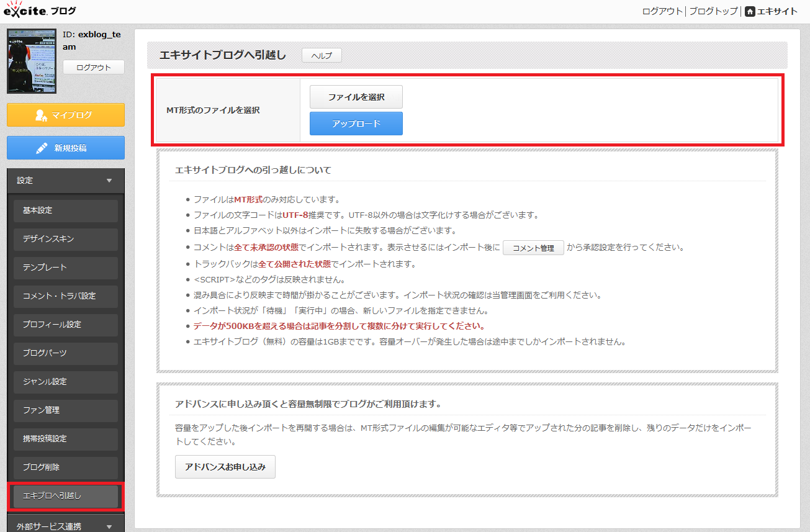Click the ログアウト button under the ID
Image resolution: width=810 pixels, height=532 pixels.
pyautogui.click(x=94, y=68)
